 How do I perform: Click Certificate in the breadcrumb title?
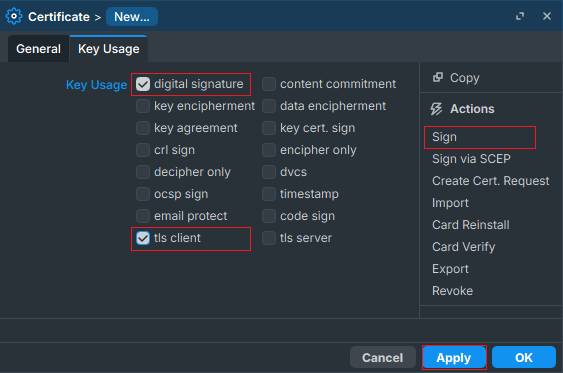[x=59, y=17]
